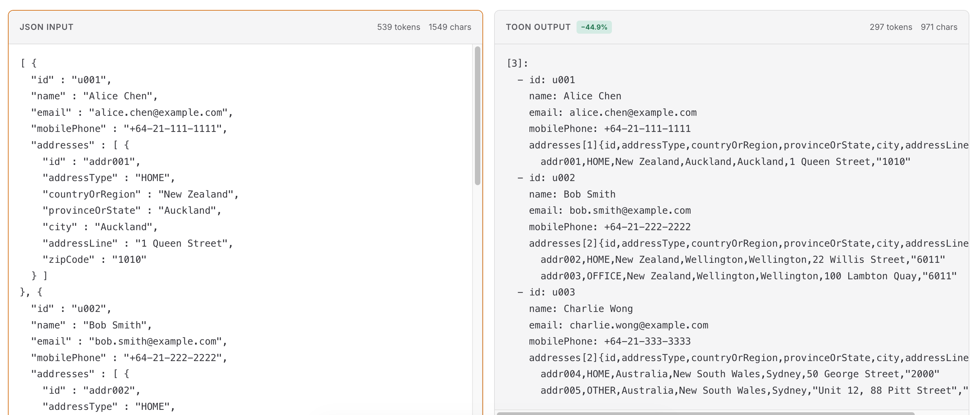Click the 971 chars count label
The image size is (980, 415).
click(939, 27)
